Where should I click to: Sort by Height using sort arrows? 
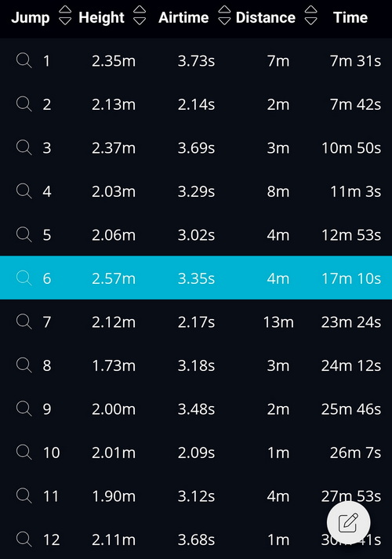point(140,16)
